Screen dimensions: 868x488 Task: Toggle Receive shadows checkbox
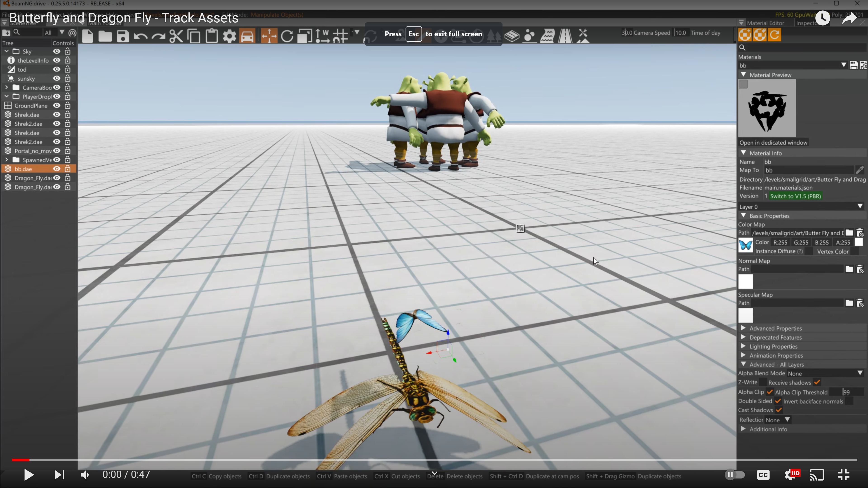817,382
